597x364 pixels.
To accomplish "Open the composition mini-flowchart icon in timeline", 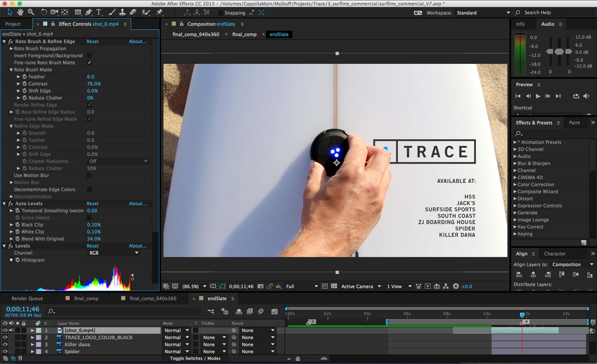I will pos(211,312).
